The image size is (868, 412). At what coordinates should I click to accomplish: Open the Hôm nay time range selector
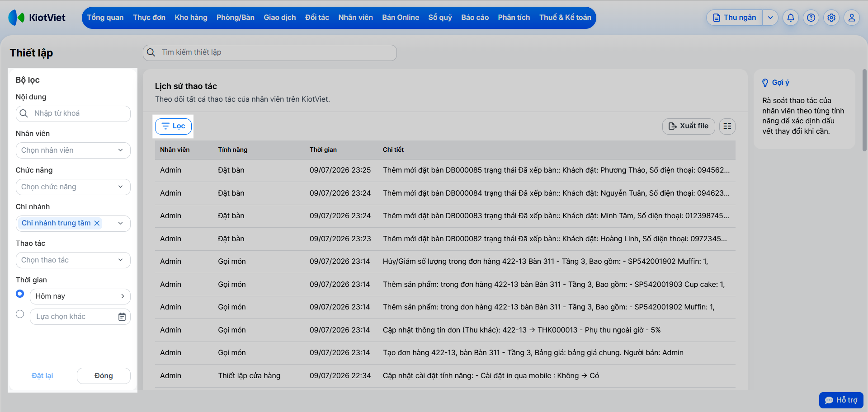pos(80,296)
